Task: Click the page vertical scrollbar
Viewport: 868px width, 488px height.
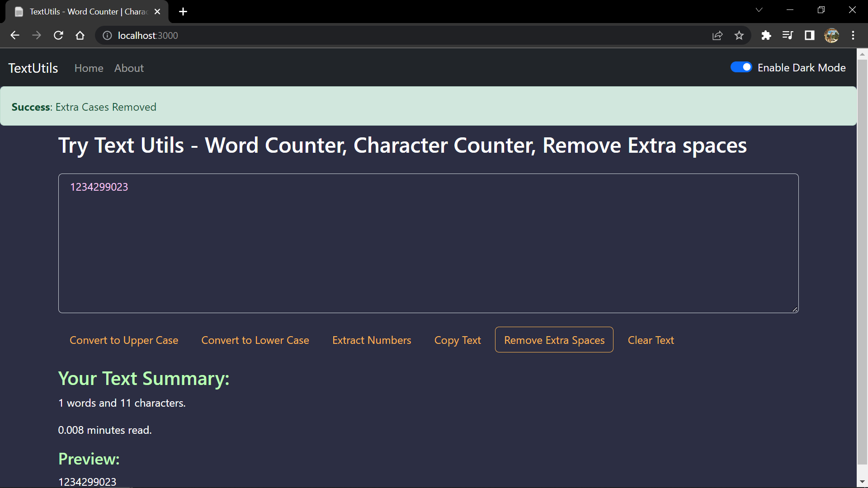Action: point(862,262)
